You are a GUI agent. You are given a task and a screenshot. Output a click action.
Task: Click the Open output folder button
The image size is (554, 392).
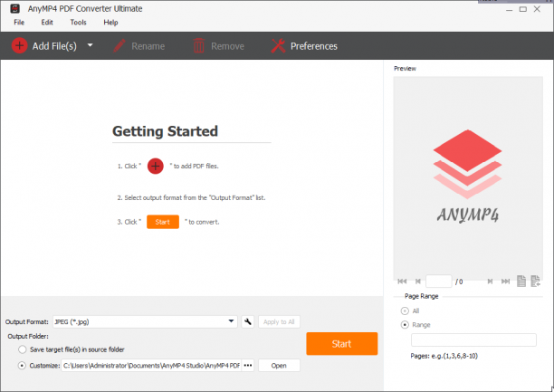(x=279, y=366)
